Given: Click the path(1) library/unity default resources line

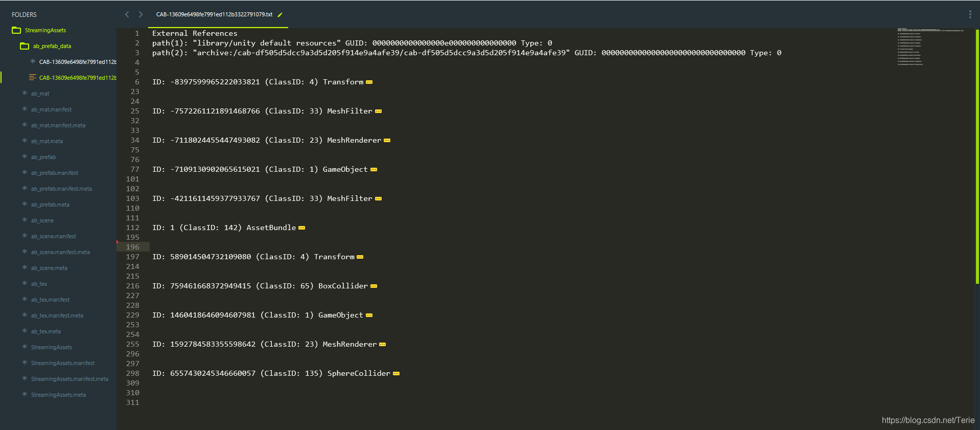Looking at the screenshot, I should click(352, 43).
